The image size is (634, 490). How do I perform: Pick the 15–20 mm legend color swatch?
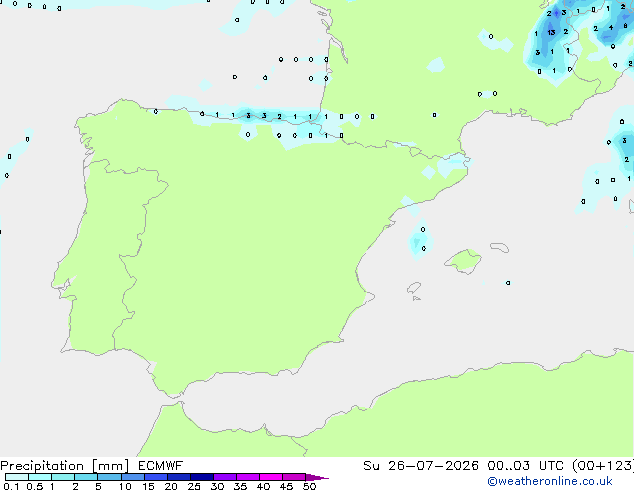(156, 477)
